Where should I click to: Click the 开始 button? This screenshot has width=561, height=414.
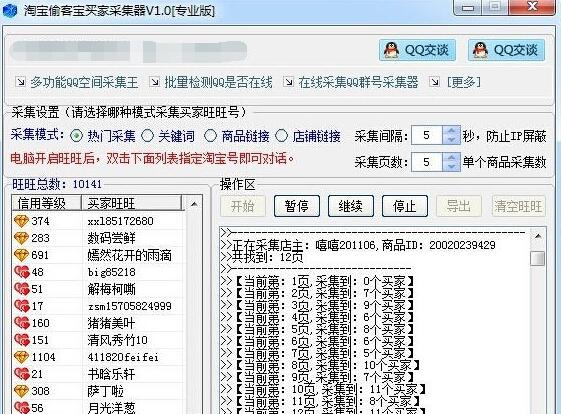pyautogui.click(x=243, y=206)
